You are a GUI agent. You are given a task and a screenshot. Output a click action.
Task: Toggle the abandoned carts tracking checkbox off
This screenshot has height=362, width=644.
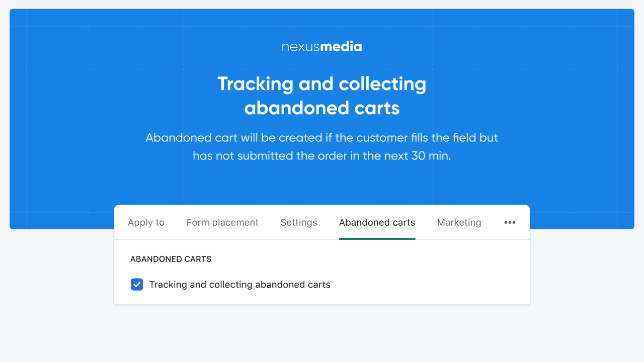point(136,284)
